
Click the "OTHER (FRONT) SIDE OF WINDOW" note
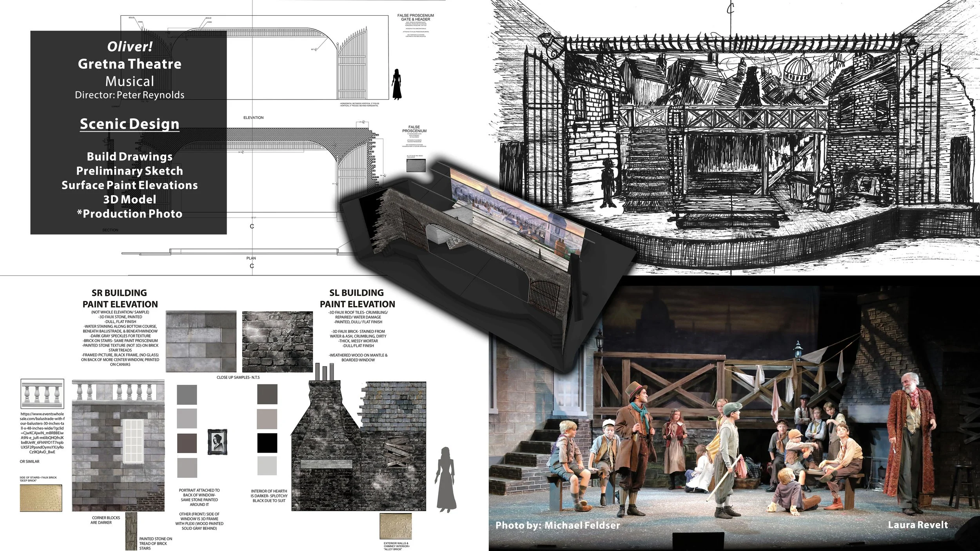[199, 521]
